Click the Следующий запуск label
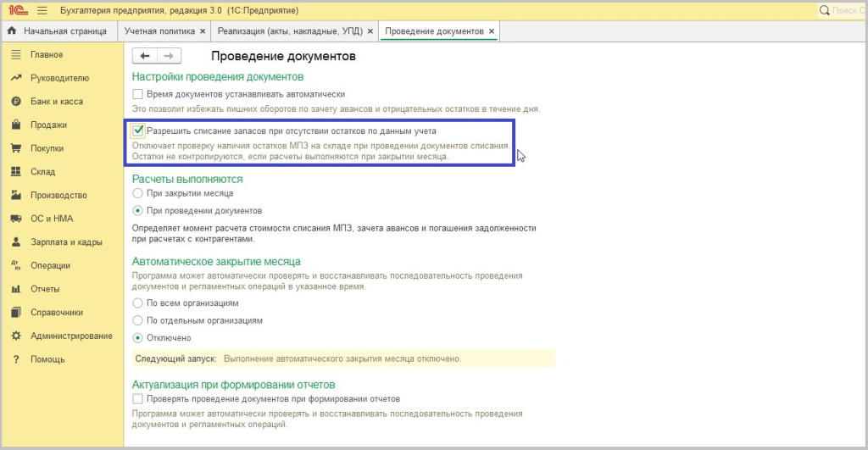 175,358
